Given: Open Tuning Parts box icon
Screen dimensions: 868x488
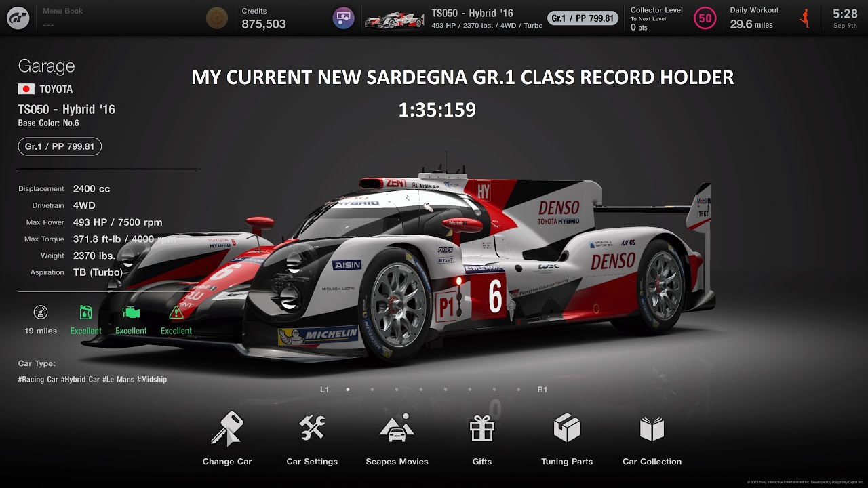Looking at the screenshot, I should [567, 428].
